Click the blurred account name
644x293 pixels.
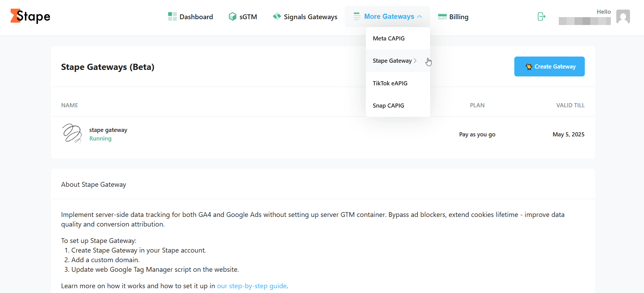(x=584, y=21)
